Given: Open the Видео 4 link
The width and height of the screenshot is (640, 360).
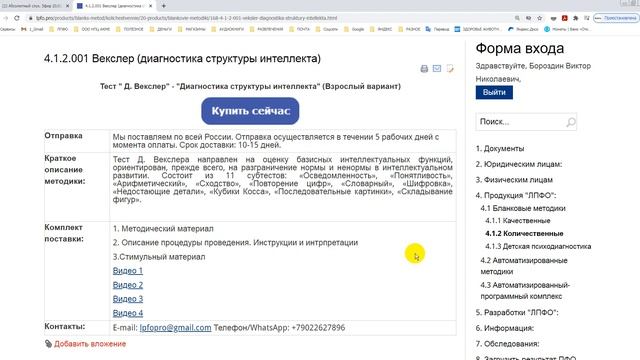Looking at the screenshot, I should pyautogui.click(x=128, y=313).
